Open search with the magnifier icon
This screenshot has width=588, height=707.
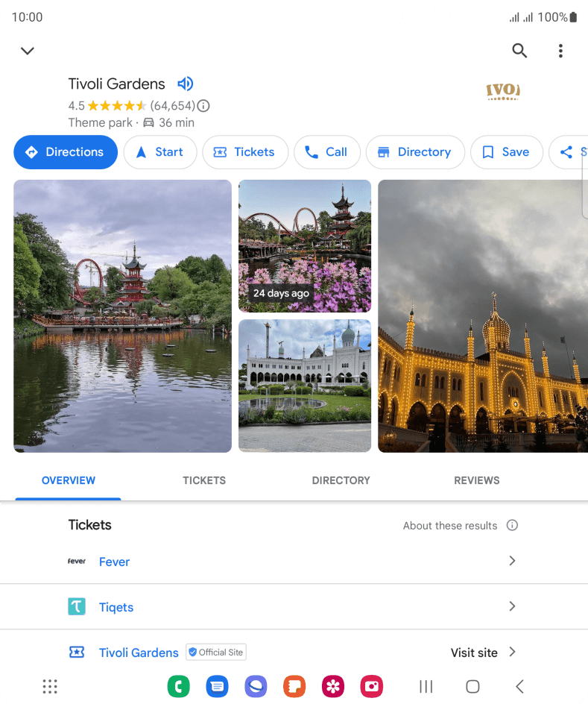[519, 51]
